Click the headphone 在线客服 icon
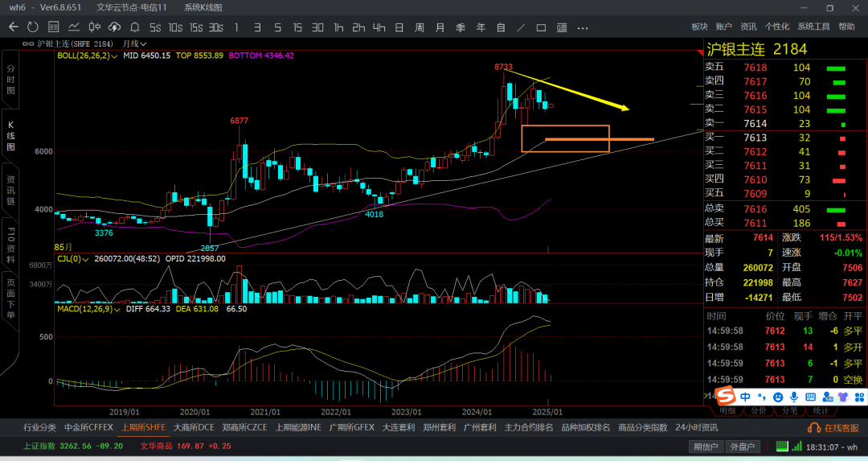Viewport: 868px width, 461px height. (813, 428)
